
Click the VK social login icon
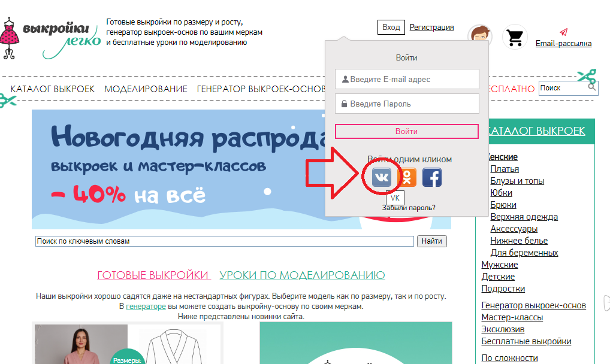382,177
